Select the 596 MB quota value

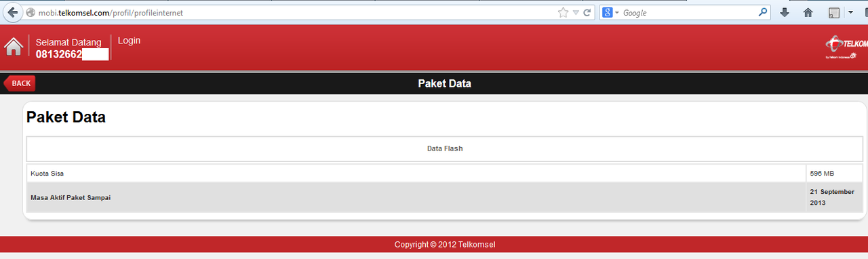(821, 174)
